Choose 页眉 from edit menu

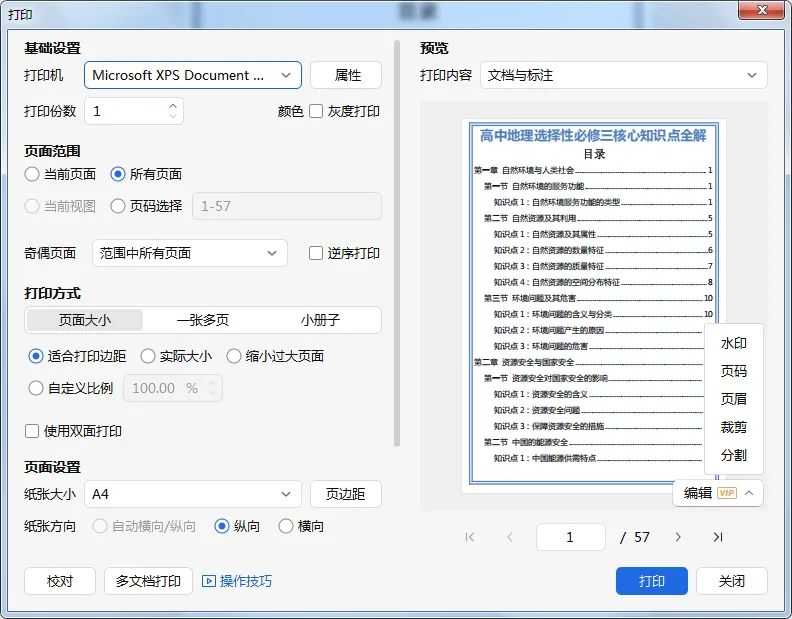coord(733,399)
